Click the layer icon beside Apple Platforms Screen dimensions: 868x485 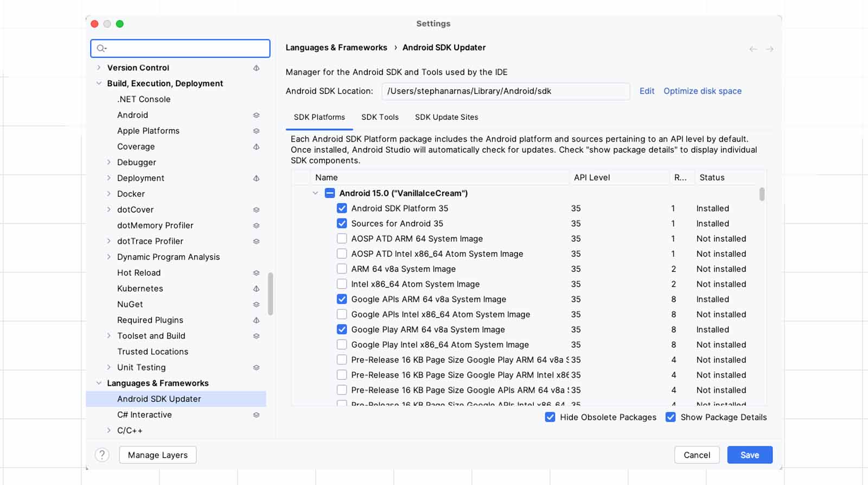coord(256,131)
